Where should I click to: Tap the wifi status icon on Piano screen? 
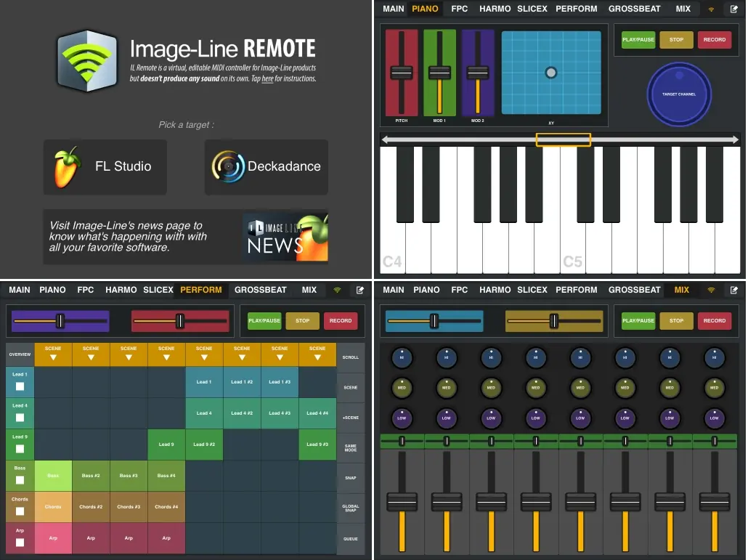(711, 9)
